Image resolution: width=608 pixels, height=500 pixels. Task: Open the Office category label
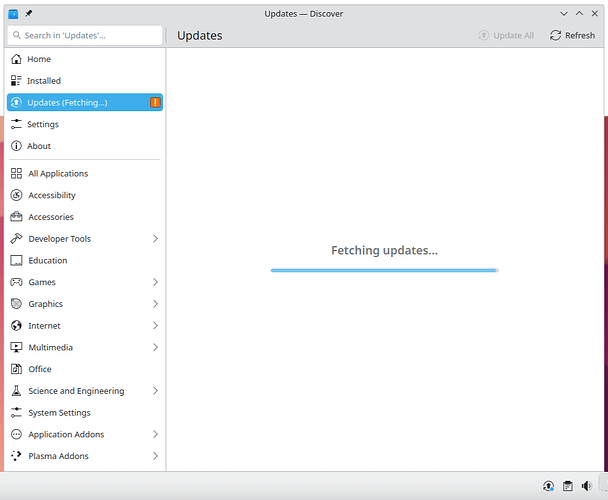coord(40,369)
